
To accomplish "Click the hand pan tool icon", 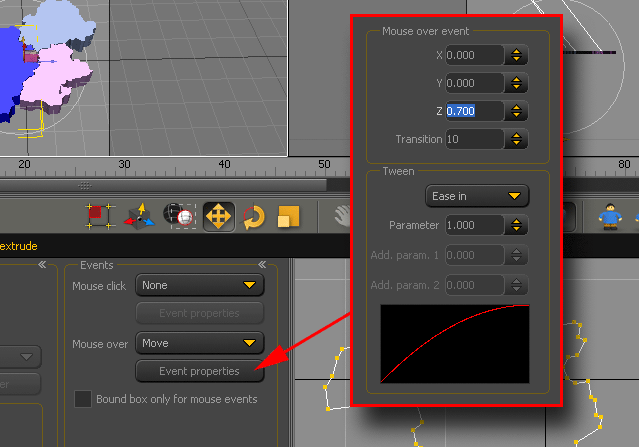I will pyautogui.click(x=342, y=216).
